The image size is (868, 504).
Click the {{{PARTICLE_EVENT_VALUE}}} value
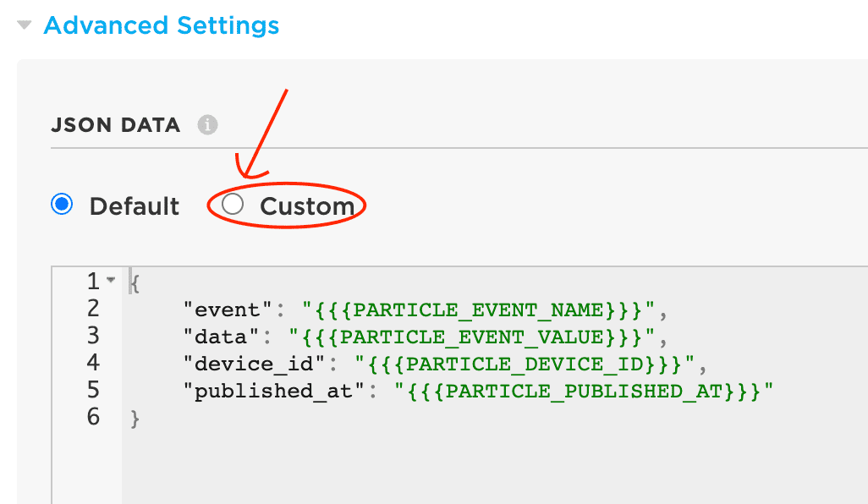pos(472,337)
